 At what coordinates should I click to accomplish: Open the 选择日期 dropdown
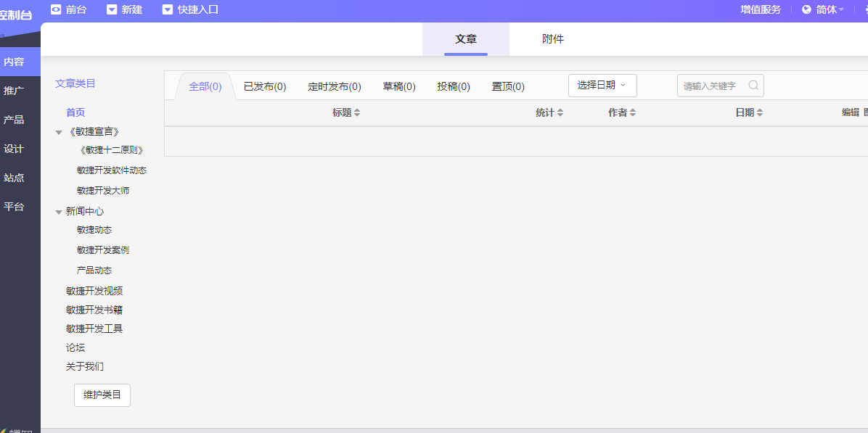point(602,86)
